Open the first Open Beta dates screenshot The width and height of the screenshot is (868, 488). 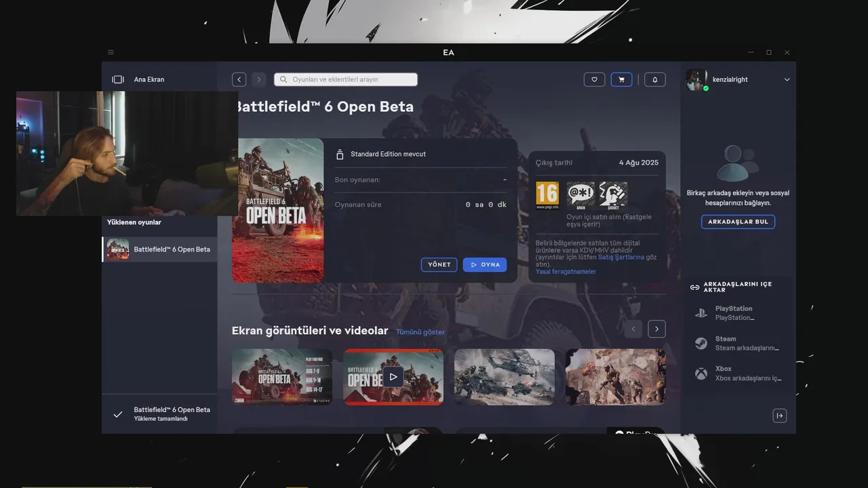(282, 377)
